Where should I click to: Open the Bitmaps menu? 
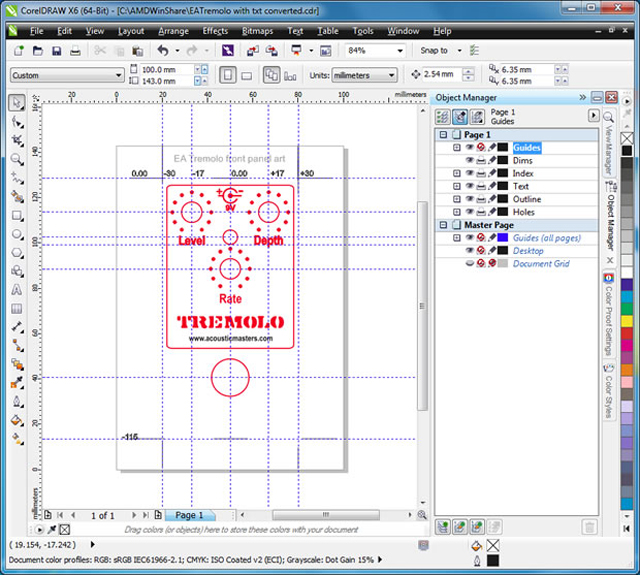click(257, 31)
